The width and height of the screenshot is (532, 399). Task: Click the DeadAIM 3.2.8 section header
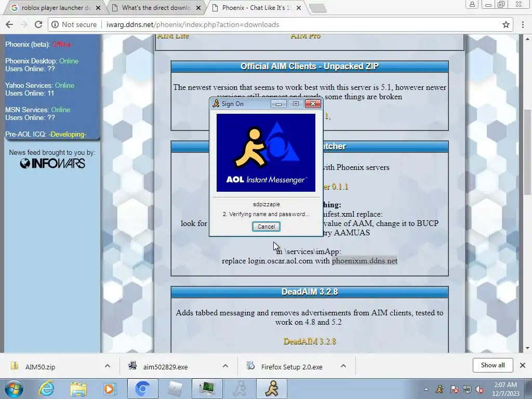(x=310, y=292)
